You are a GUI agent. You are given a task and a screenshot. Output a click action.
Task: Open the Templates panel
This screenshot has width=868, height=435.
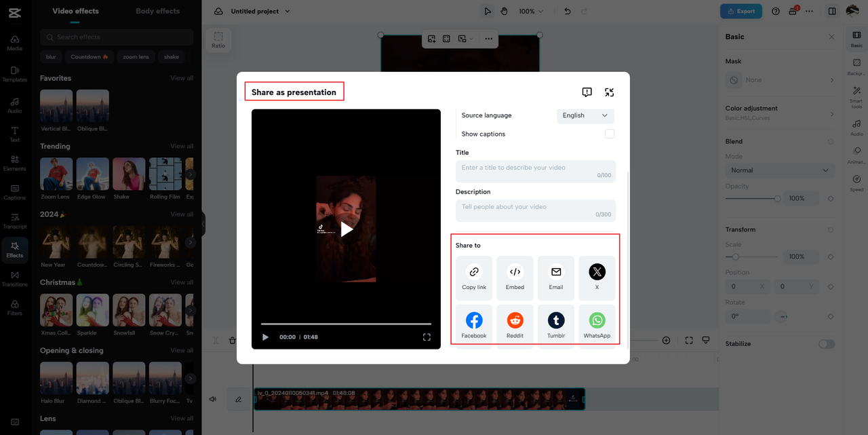point(15,74)
